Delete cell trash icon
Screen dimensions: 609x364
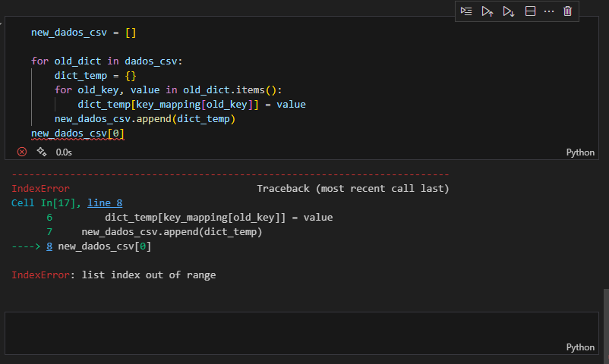tap(567, 11)
